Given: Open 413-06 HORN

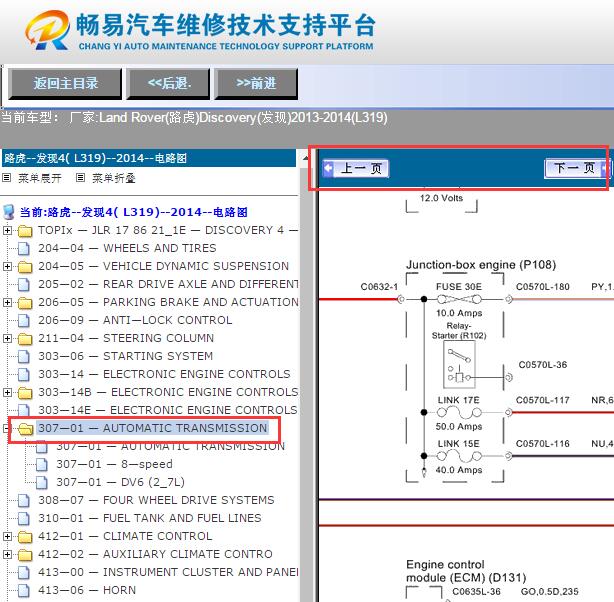Looking at the screenshot, I should [x=87, y=590].
